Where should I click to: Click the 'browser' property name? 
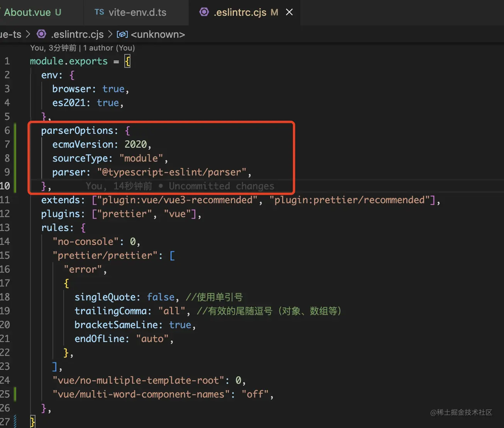tap(71, 89)
